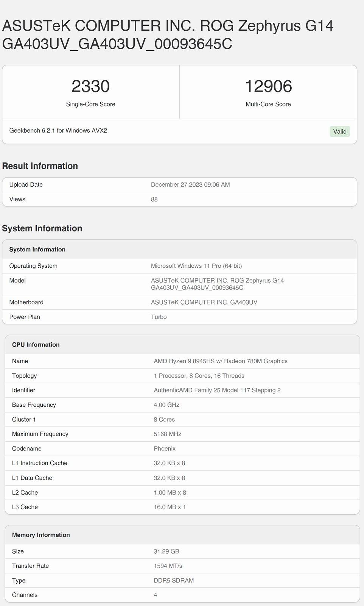Select the Model row's value text
364x606 pixels.
[x=218, y=284]
